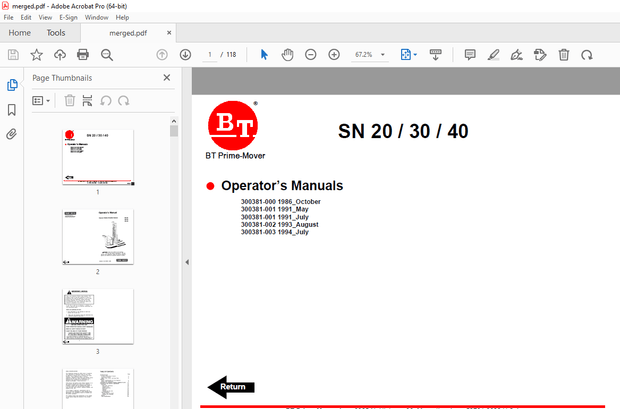Open the Attachments paperclip panel
This screenshot has width=620, height=409.
click(11, 134)
